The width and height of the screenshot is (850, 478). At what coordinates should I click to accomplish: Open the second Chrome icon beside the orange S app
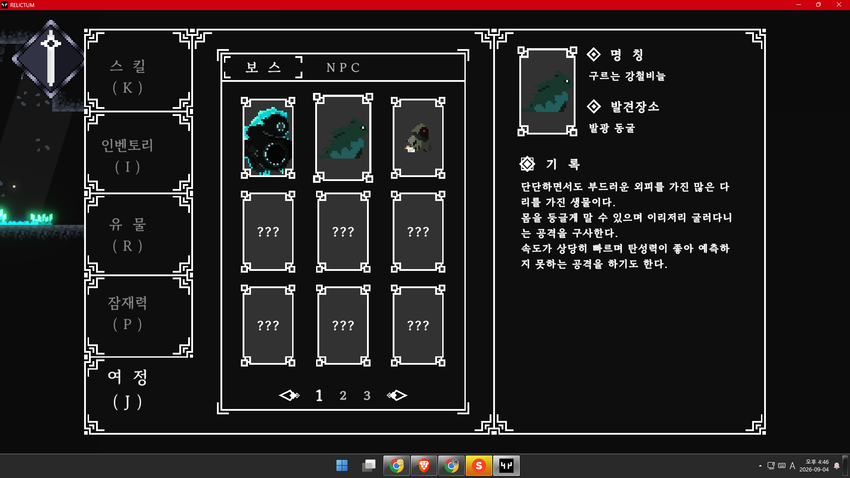point(451,466)
